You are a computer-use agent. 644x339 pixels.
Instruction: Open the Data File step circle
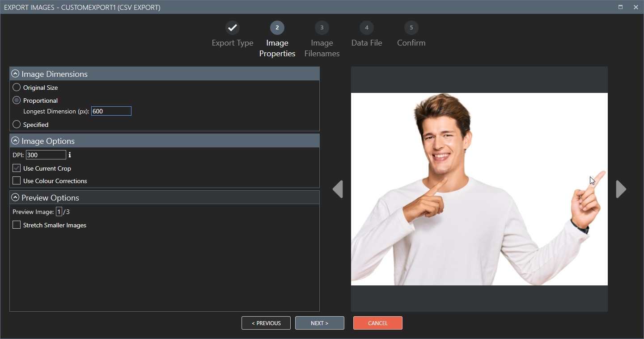pos(366,27)
